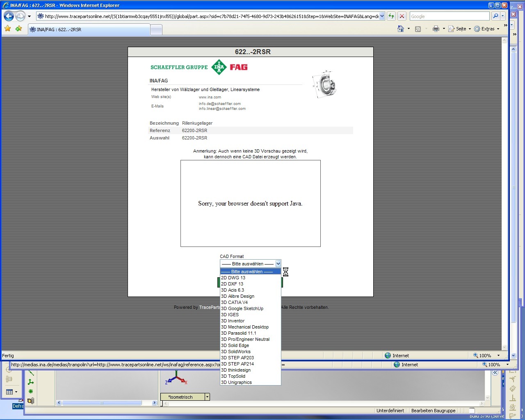Pick 3D Google SketchUp format
Screen dimensions: 525x420
pos(251,308)
